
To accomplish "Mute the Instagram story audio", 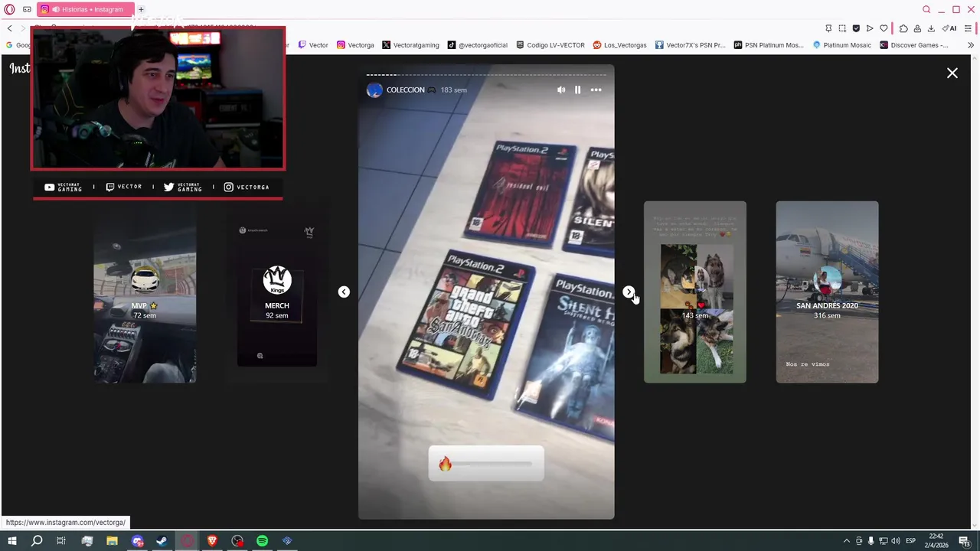I will coord(561,90).
